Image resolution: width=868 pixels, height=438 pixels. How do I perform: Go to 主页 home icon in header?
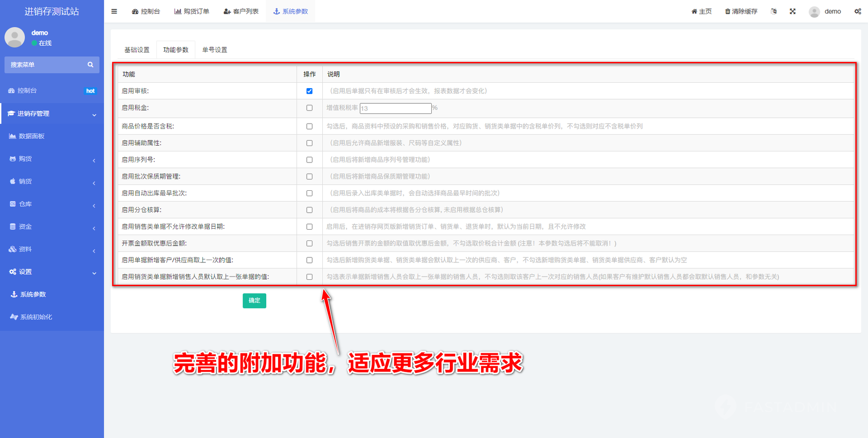(694, 11)
